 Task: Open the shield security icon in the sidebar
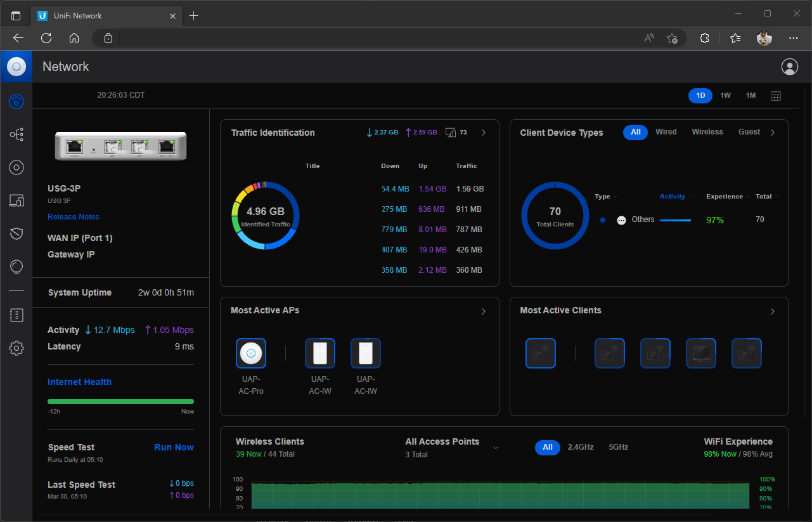(16, 234)
